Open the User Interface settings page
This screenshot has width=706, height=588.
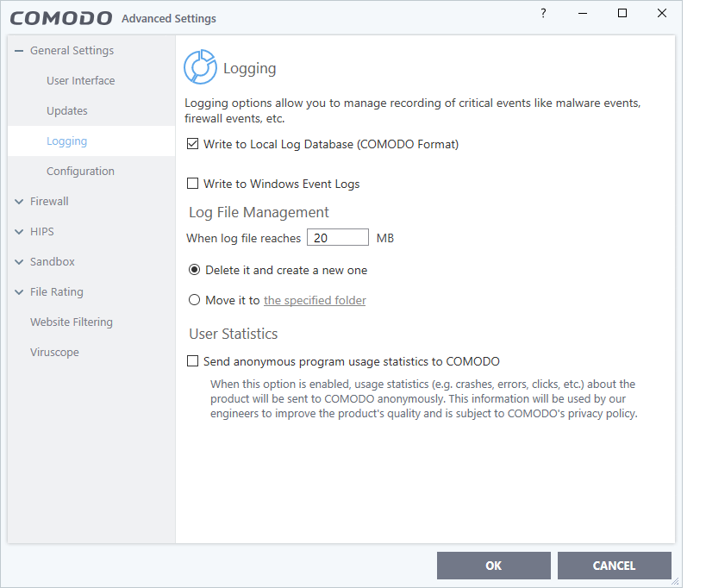pyautogui.click(x=80, y=81)
